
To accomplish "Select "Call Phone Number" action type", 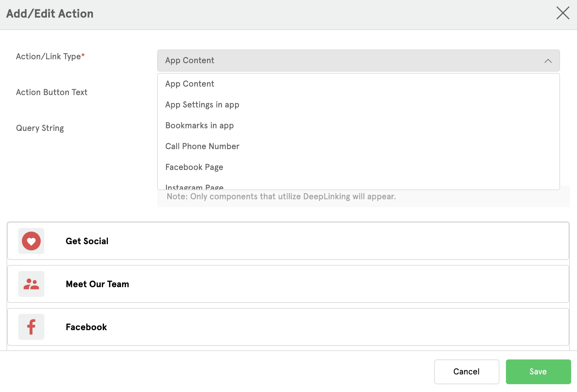I will coord(202,146).
